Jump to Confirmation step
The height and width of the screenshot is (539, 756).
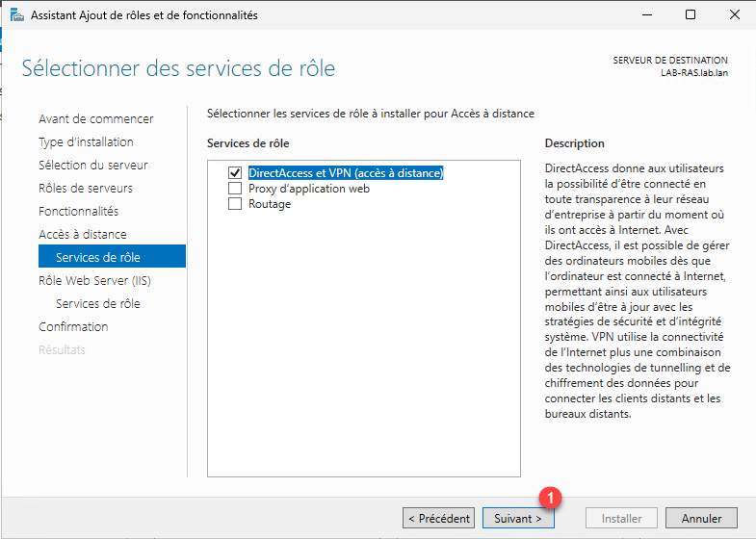pyautogui.click(x=73, y=327)
